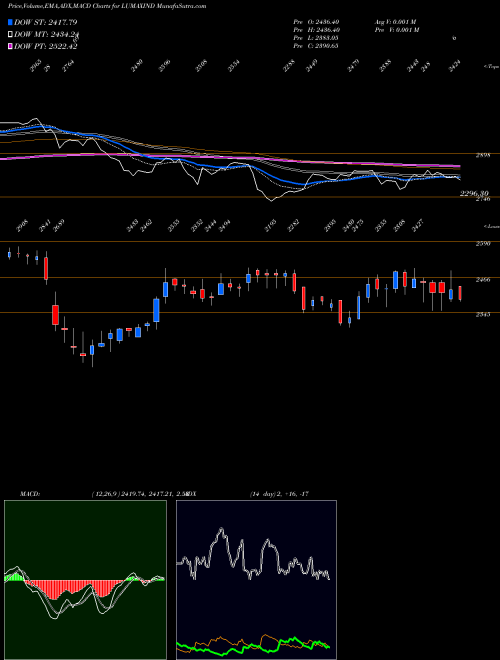Select the 'DOW PT: 2522.42' legend text
Viewport: 500px width, 660px height.
coord(45,46)
